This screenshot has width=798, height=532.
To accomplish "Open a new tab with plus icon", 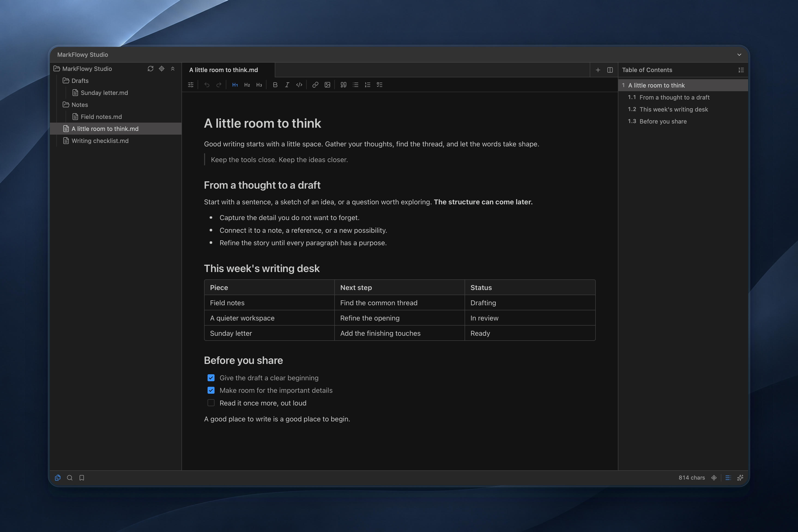I will coord(598,70).
